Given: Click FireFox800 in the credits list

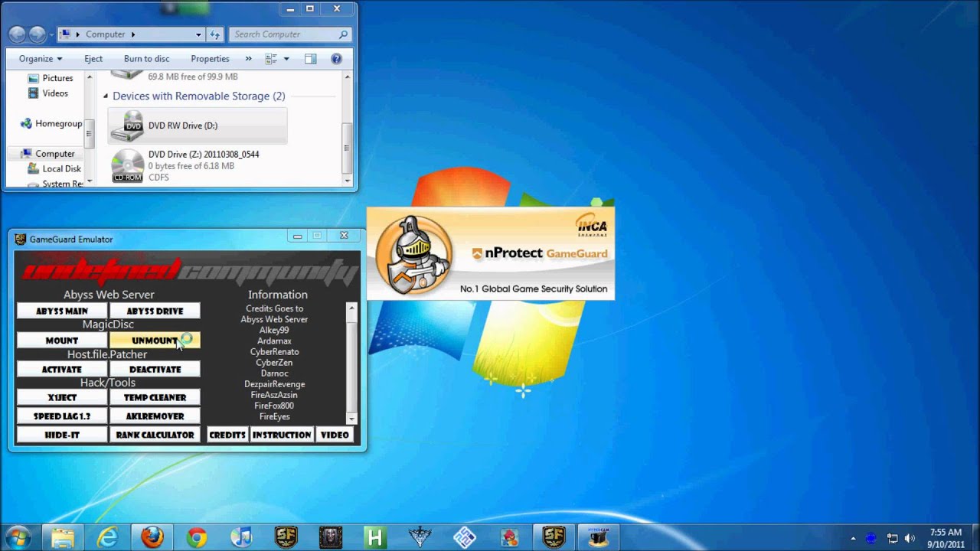Looking at the screenshot, I should pyautogui.click(x=274, y=406).
